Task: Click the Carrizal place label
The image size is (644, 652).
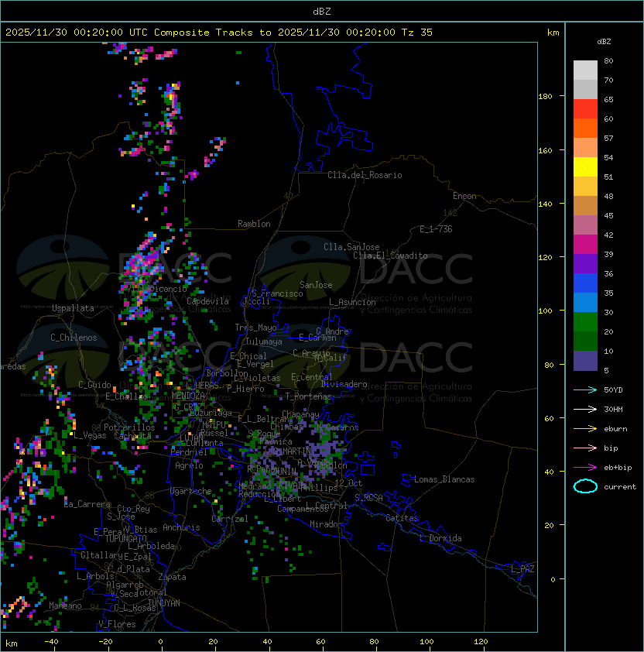Action: point(230,519)
